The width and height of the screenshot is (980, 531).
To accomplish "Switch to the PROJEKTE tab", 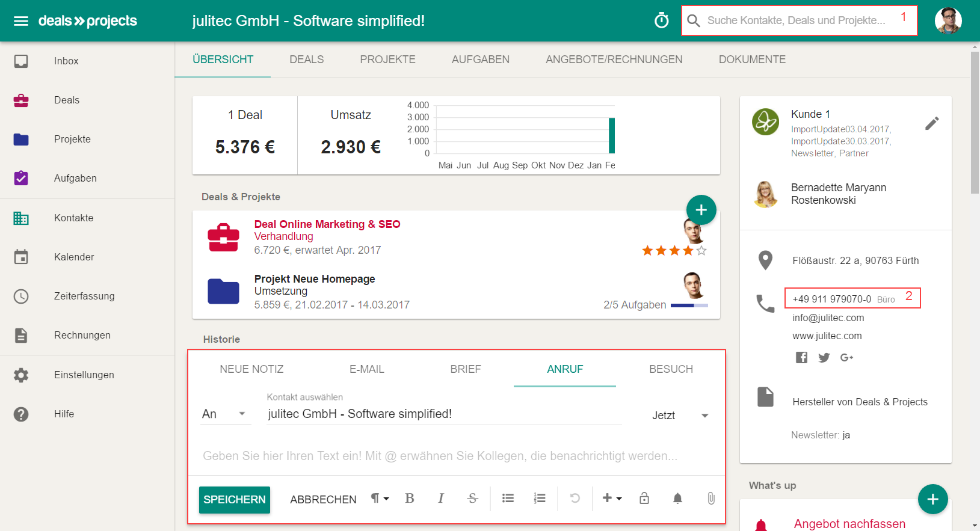I will (x=388, y=60).
